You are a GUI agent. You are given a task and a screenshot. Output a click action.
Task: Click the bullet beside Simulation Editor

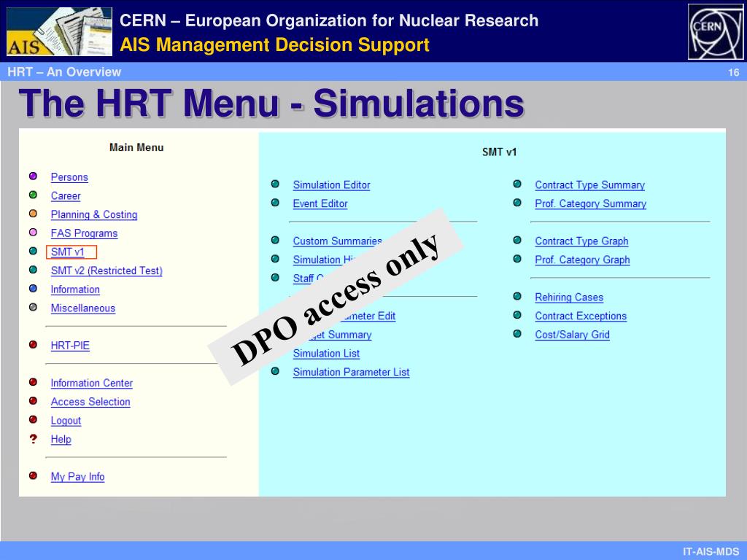(275, 184)
